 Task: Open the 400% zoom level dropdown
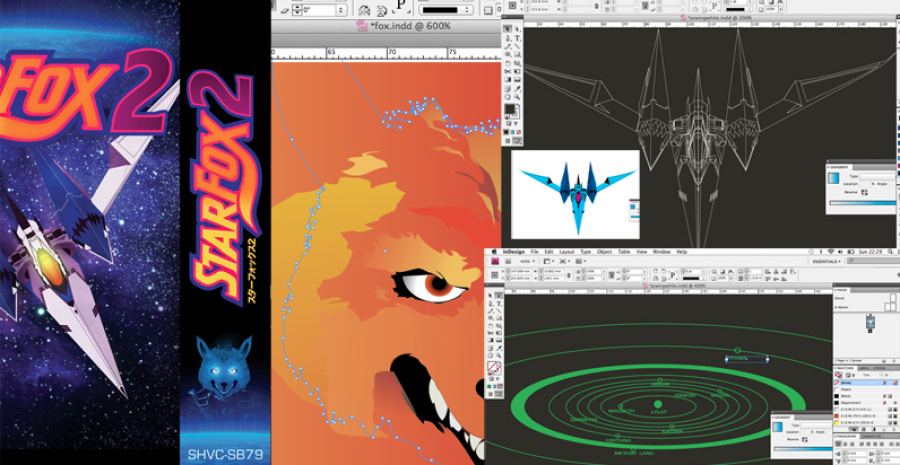(x=527, y=261)
